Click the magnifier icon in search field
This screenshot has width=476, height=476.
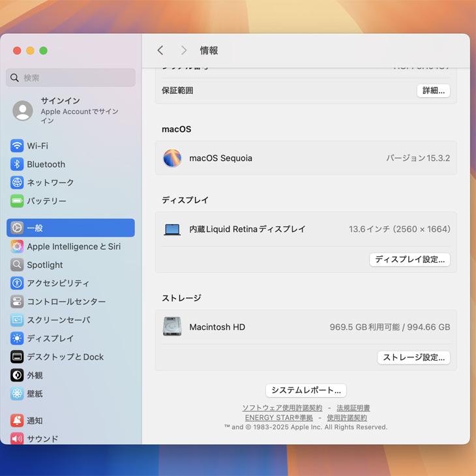coord(14,78)
